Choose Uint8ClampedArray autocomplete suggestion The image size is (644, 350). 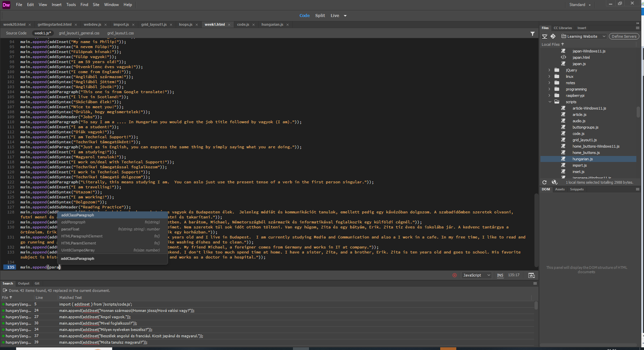pos(112,250)
